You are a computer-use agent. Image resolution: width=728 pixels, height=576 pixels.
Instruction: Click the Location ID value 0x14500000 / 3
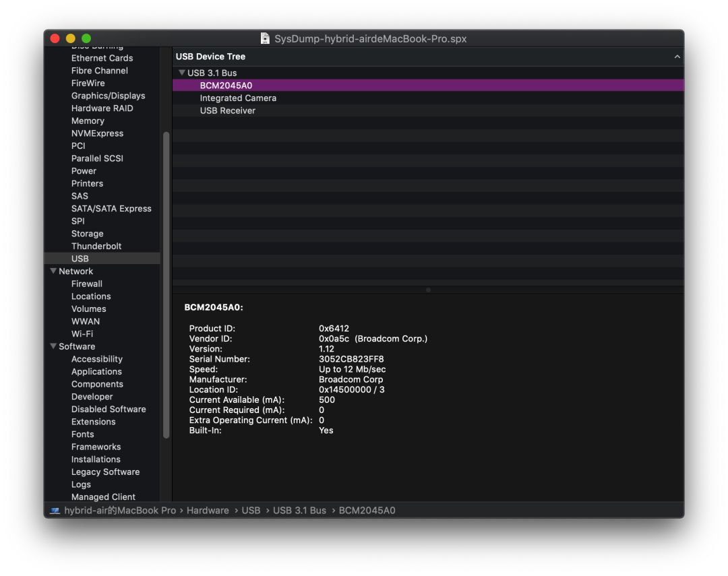coord(351,389)
